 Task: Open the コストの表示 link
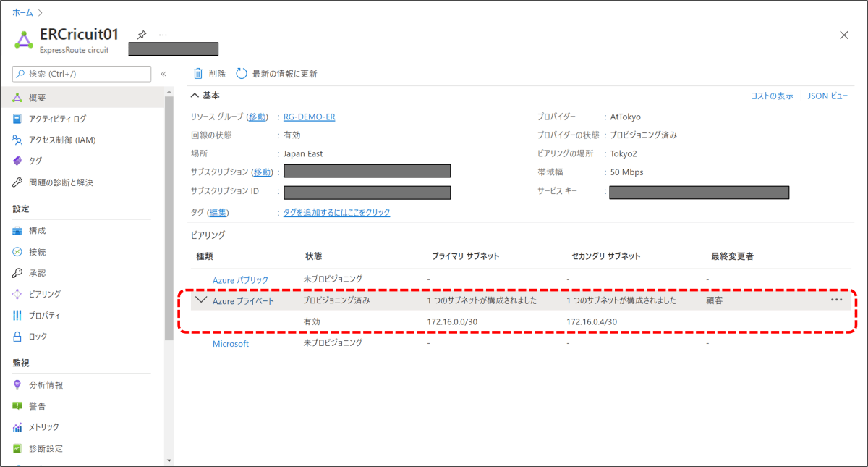point(772,96)
